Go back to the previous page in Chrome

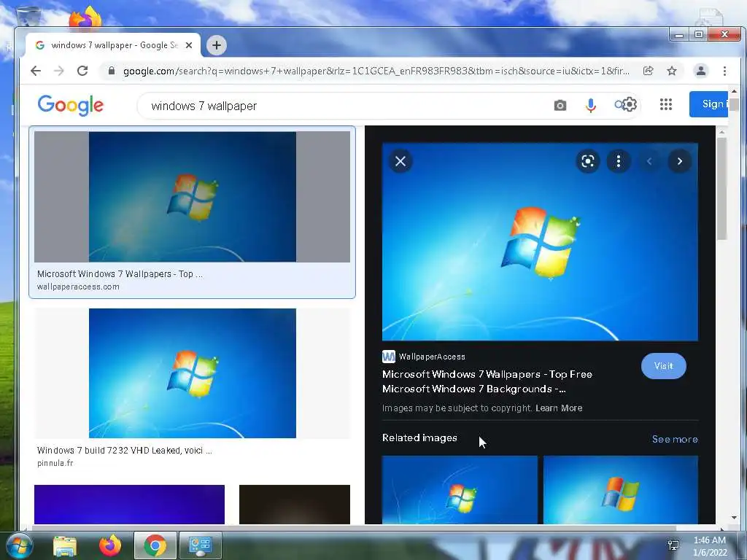(36, 71)
